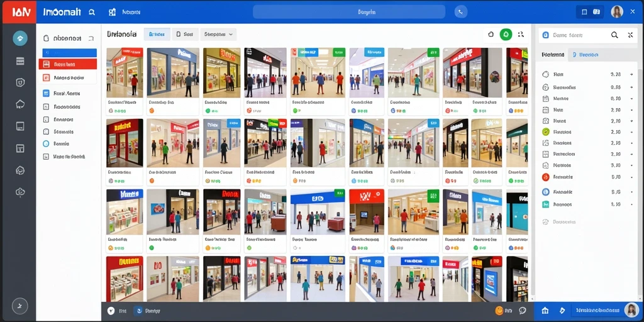Click the green circular button in the gallery toolbar

pos(506,35)
